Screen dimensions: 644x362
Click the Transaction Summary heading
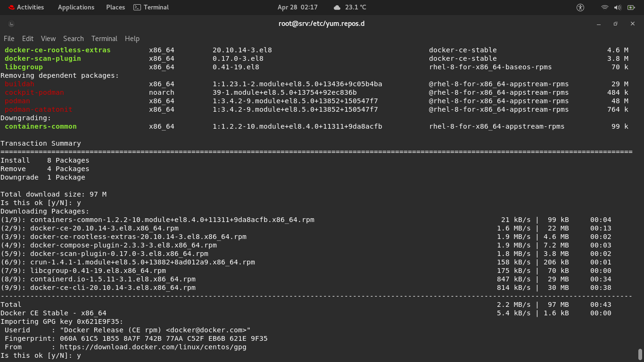coord(41,143)
